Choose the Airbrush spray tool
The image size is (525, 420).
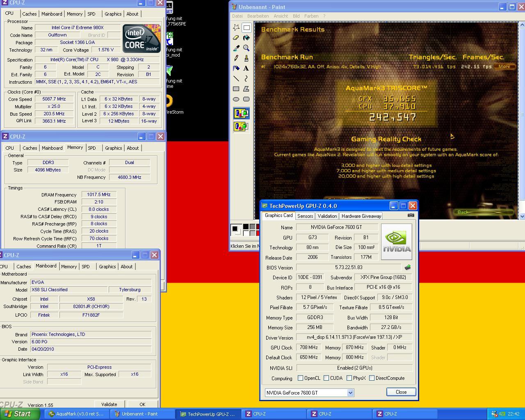click(236, 68)
